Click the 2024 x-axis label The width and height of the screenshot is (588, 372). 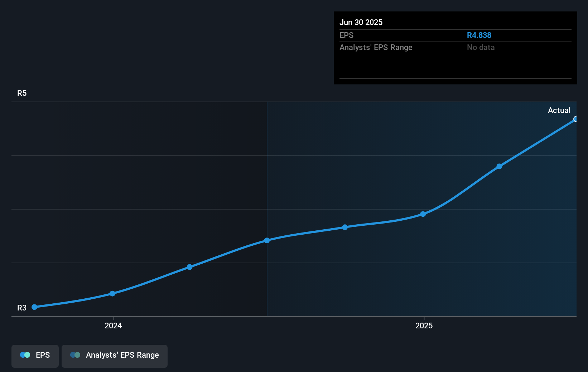[x=113, y=325]
